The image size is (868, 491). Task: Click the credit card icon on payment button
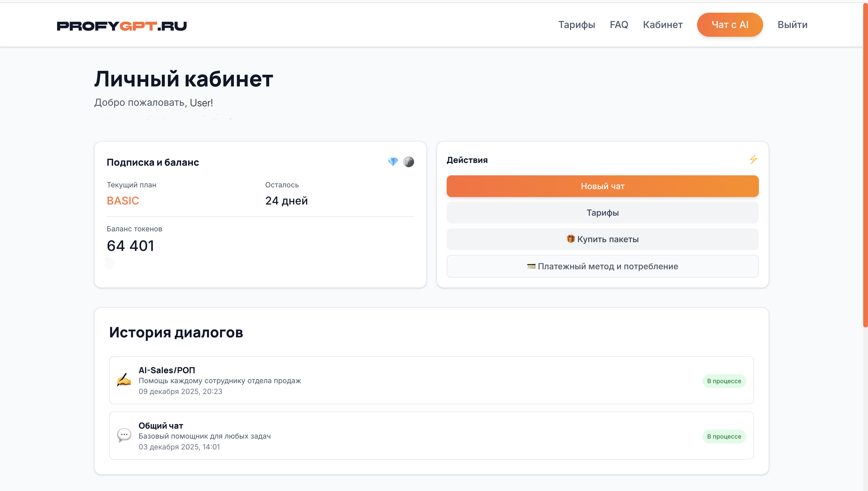point(532,266)
